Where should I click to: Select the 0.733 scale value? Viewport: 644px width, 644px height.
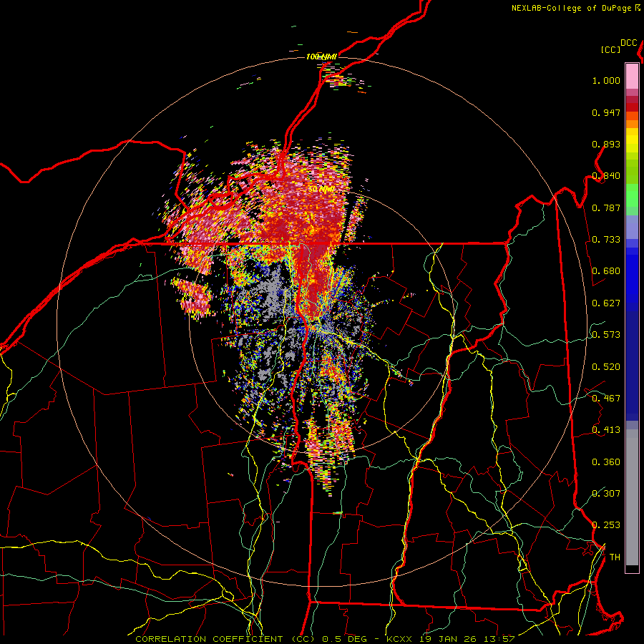point(606,240)
